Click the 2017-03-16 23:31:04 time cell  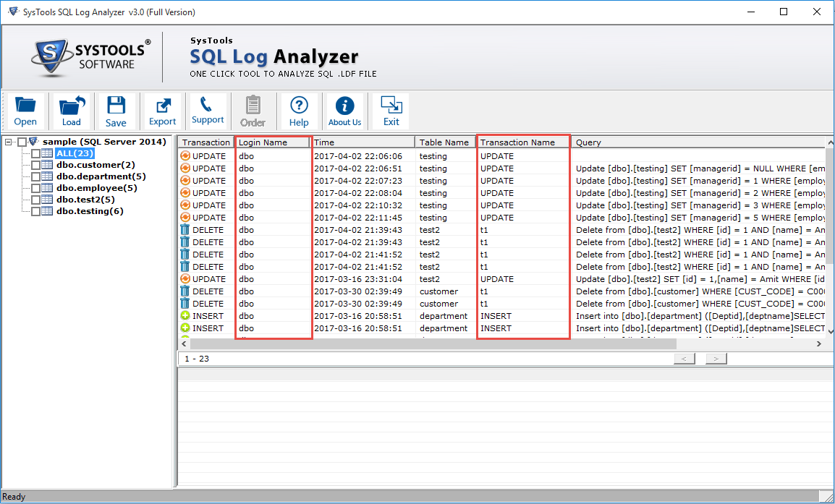point(358,279)
